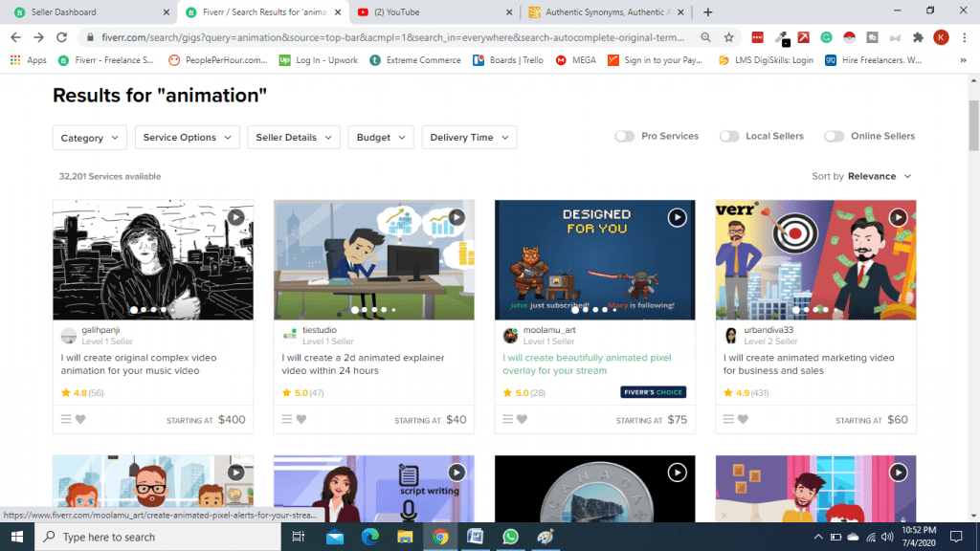Open the Boards | Trello bookmark

pyautogui.click(x=509, y=60)
